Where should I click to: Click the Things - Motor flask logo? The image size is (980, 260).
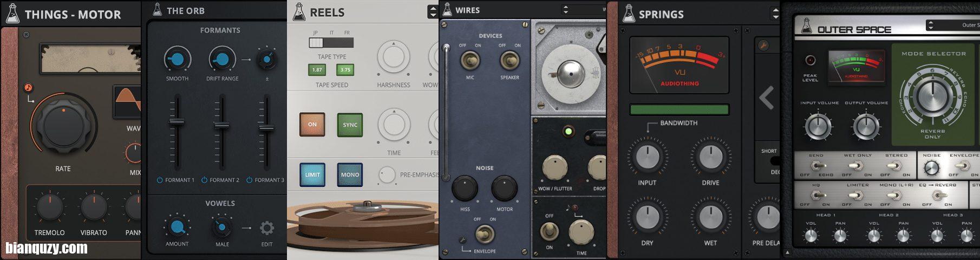(x=11, y=14)
